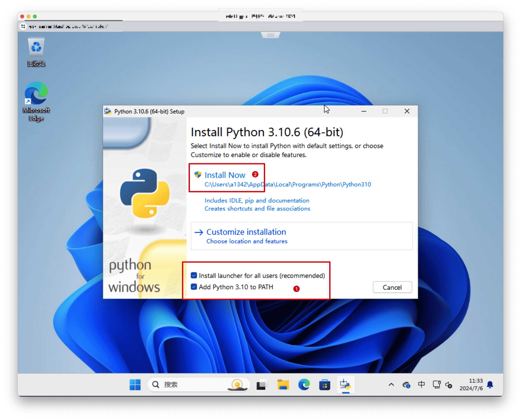Click Install Now to install Python

tap(225, 175)
